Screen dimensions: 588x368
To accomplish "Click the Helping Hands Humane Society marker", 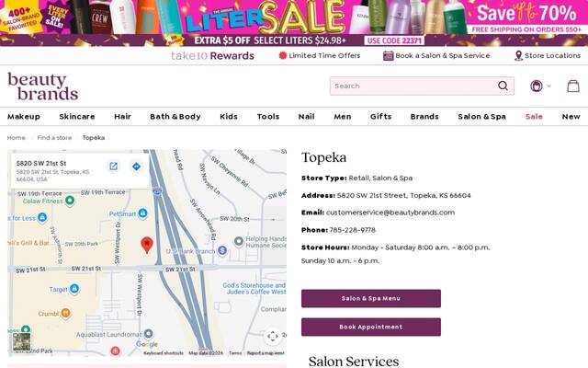I will [239, 241].
